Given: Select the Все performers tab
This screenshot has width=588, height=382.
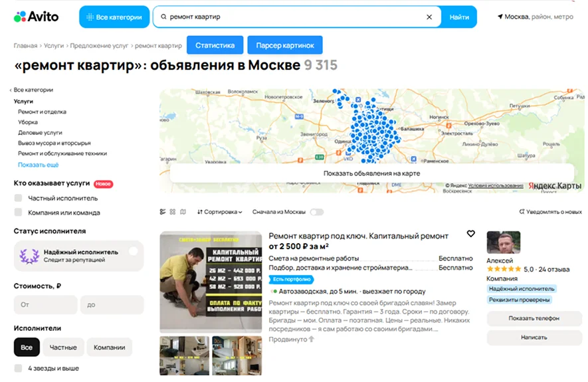Looking at the screenshot, I should point(27,347).
